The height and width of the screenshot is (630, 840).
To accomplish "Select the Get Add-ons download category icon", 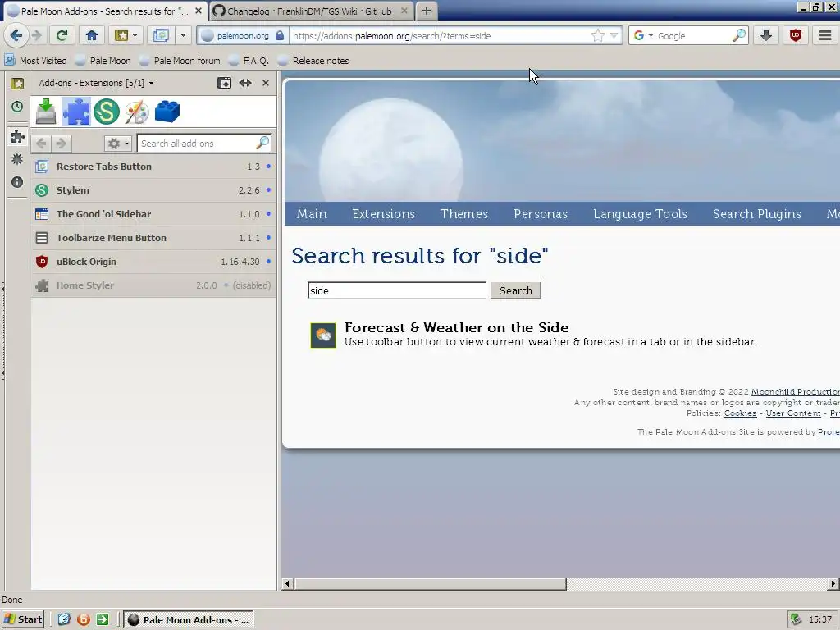I will pyautogui.click(x=46, y=112).
